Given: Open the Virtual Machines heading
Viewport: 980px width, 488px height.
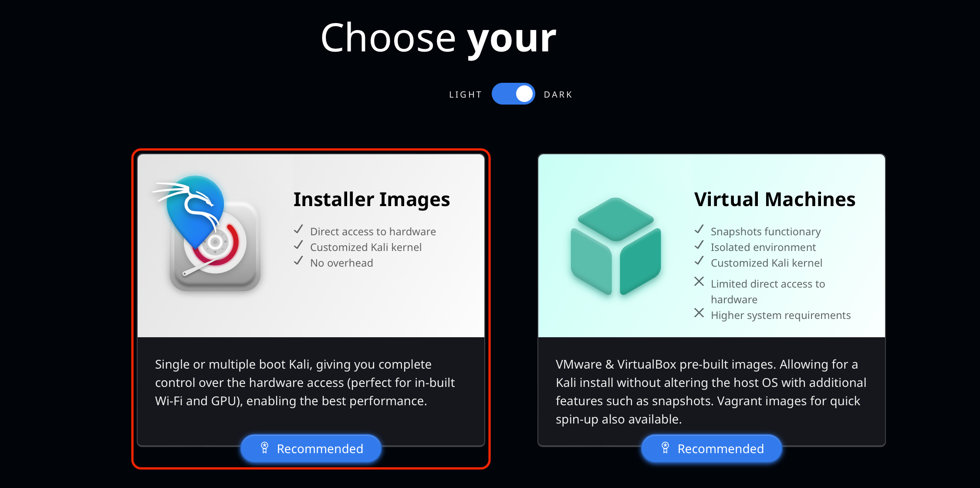Looking at the screenshot, I should [x=775, y=199].
